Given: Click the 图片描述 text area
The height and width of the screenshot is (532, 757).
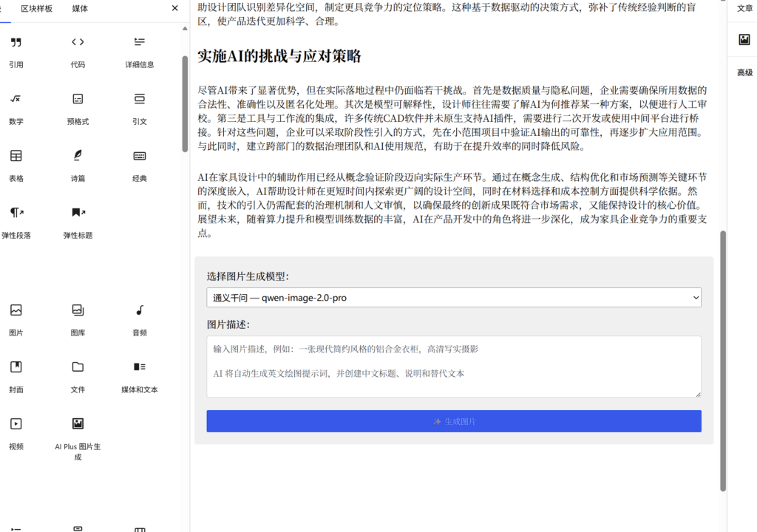Looking at the screenshot, I should pos(453,366).
